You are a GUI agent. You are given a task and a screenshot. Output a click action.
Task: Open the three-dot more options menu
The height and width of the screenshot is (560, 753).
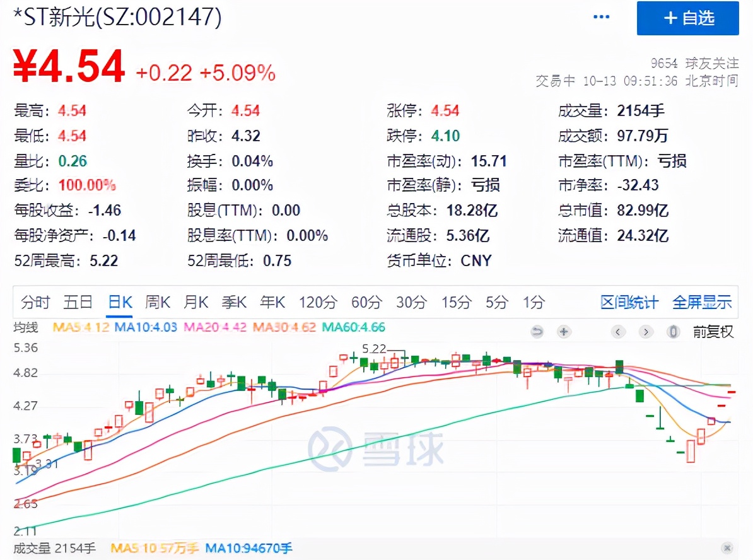[x=601, y=17]
